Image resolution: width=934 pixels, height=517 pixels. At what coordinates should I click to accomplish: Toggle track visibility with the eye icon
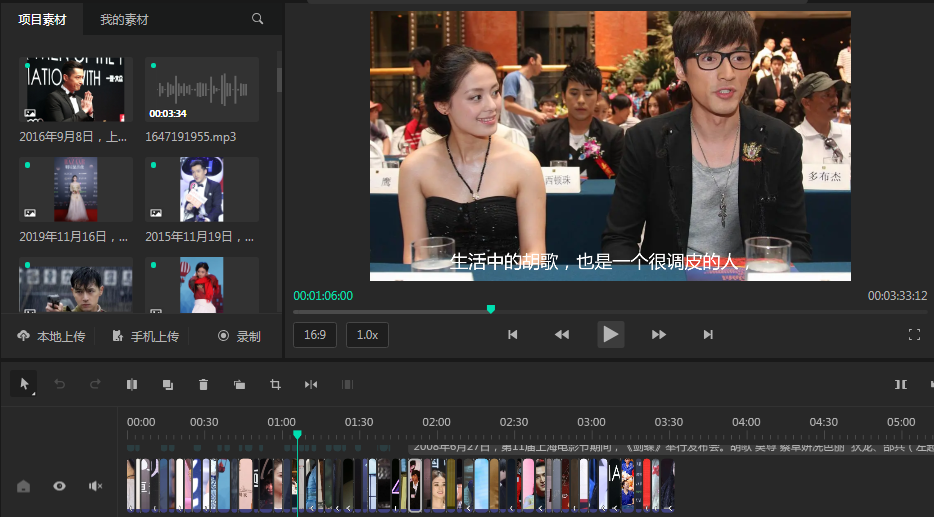tap(60, 486)
